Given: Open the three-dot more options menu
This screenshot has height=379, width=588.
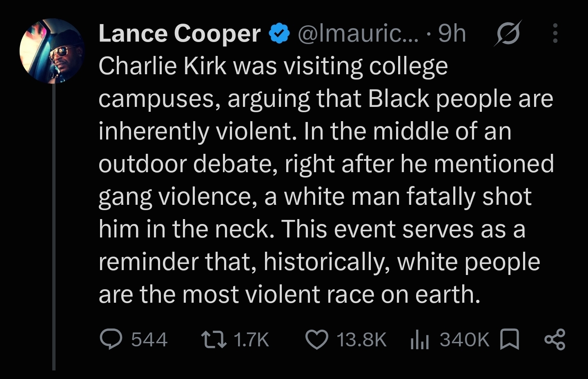Looking at the screenshot, I should [555, 33].
